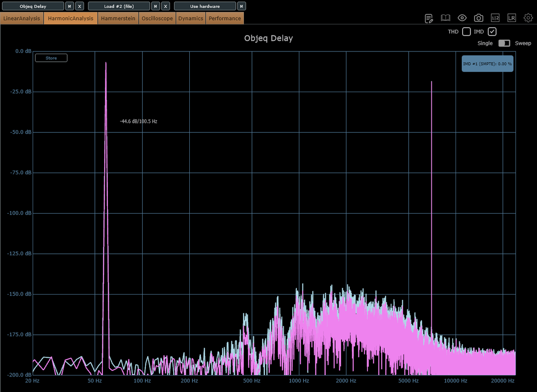The image size is (537, 392).
Task: Click the 5000 Hz axis label
Action: point(409,381)
